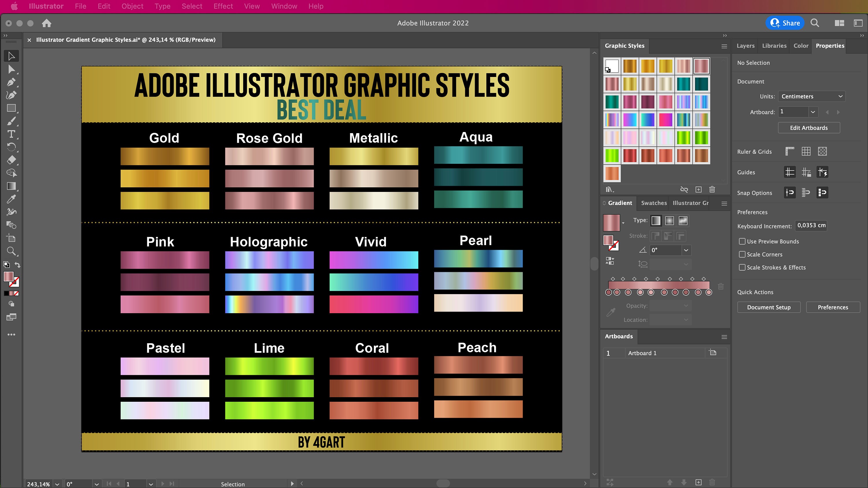Select the Type tool in the toolbar
The height and width of the screenshot is (488, 868).
tap(12, 134)
